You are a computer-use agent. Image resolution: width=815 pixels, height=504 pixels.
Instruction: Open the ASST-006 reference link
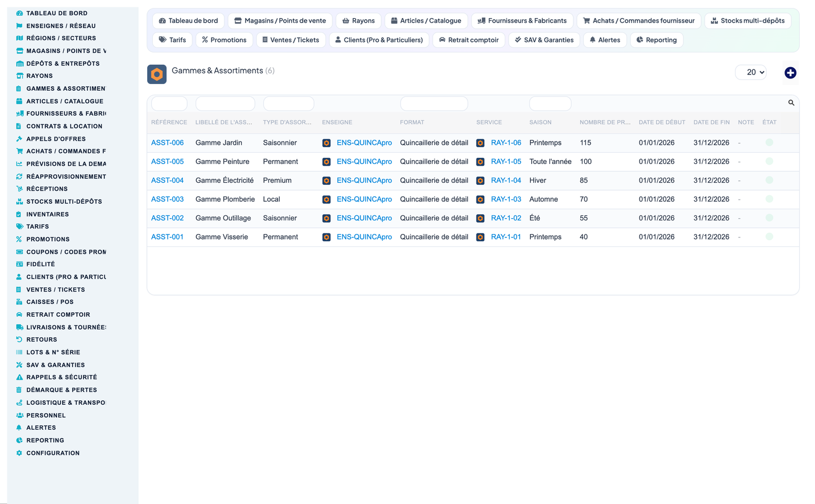(168, 143)
